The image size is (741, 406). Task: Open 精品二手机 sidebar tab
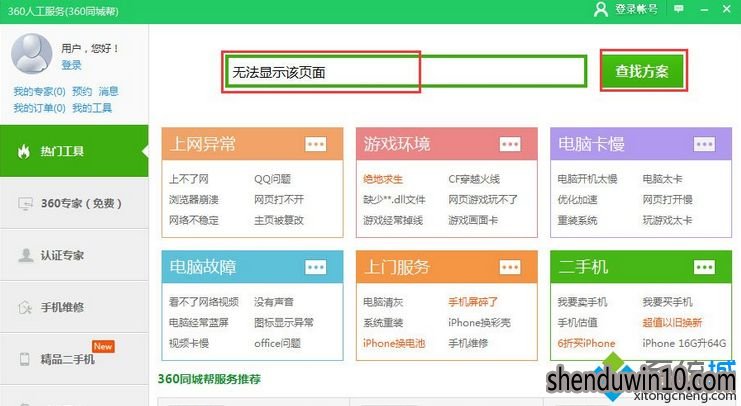coord(74,359)
